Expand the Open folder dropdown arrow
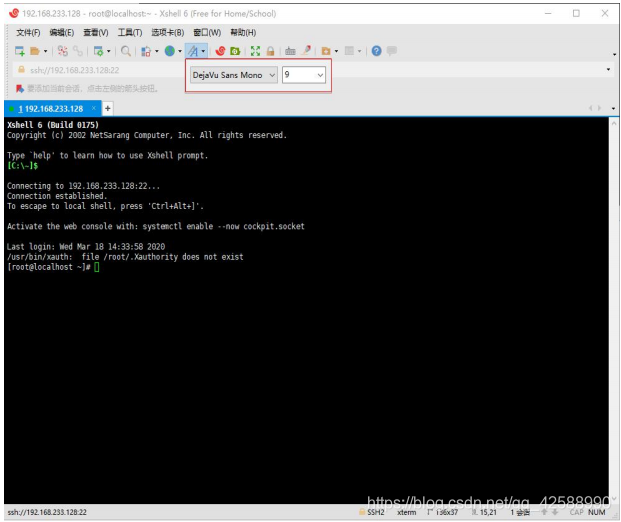621x522 pixels. pos(46,51)
